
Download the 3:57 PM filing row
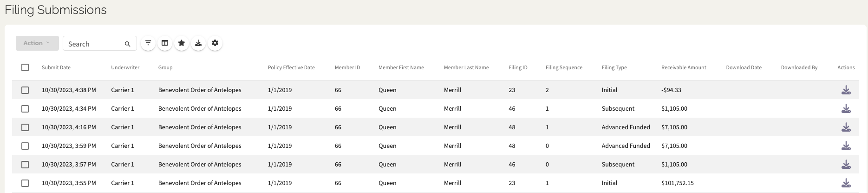pyautogui.click(x=846, y=165)
